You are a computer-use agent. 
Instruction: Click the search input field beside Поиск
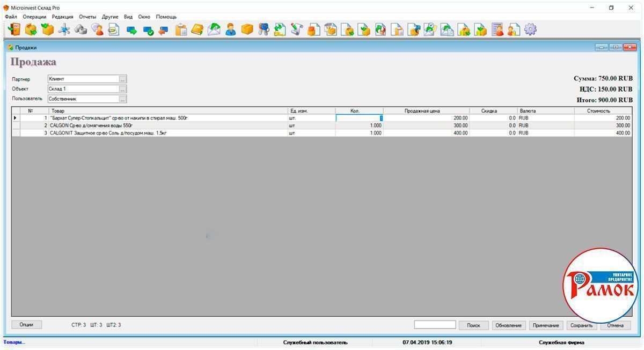tap(435, 325)
